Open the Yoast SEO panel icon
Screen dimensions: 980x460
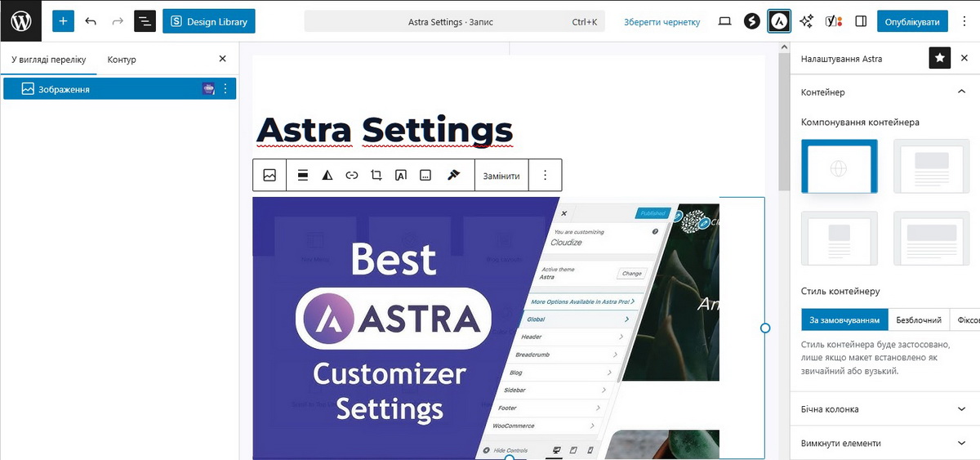[x=834, y=21]
